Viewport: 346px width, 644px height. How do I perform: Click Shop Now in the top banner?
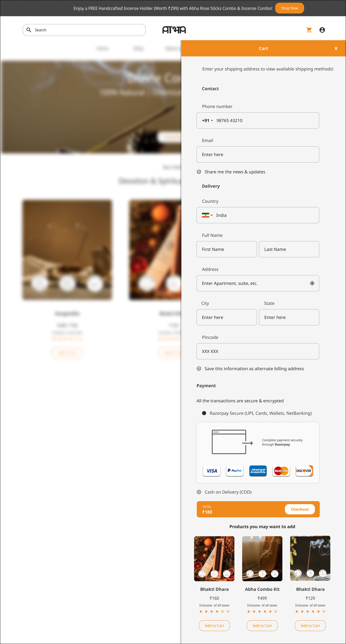click(x=289, y=8)
